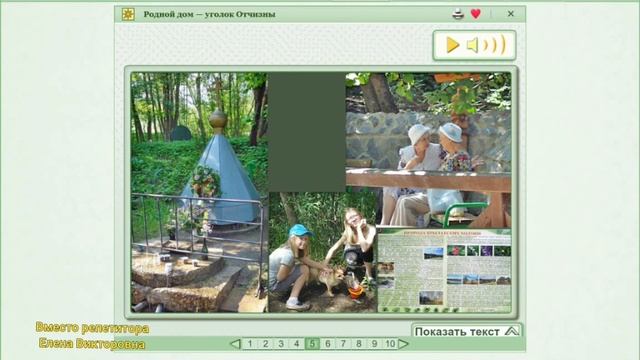Go to next slide with right arrow
The image size is (640, 360).
pyautogui.click(x=403, y=344)
